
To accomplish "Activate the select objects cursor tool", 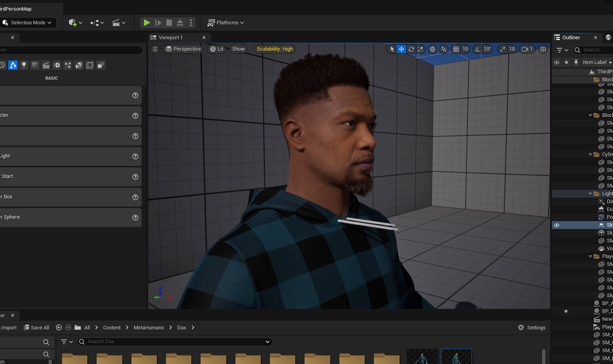I will (392, 49).
